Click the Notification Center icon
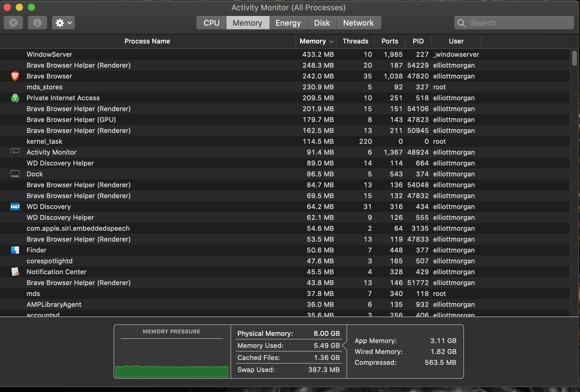 (x=15, y=272)
